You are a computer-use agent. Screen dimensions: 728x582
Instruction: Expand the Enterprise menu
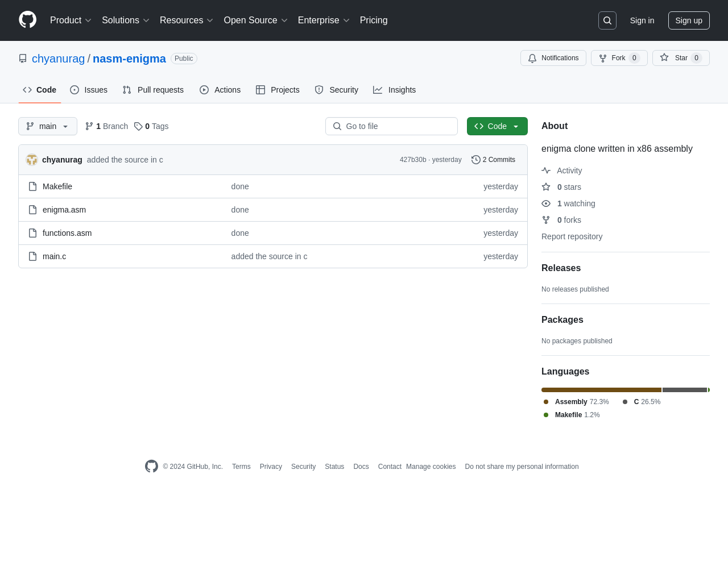(x=324, y=20)
